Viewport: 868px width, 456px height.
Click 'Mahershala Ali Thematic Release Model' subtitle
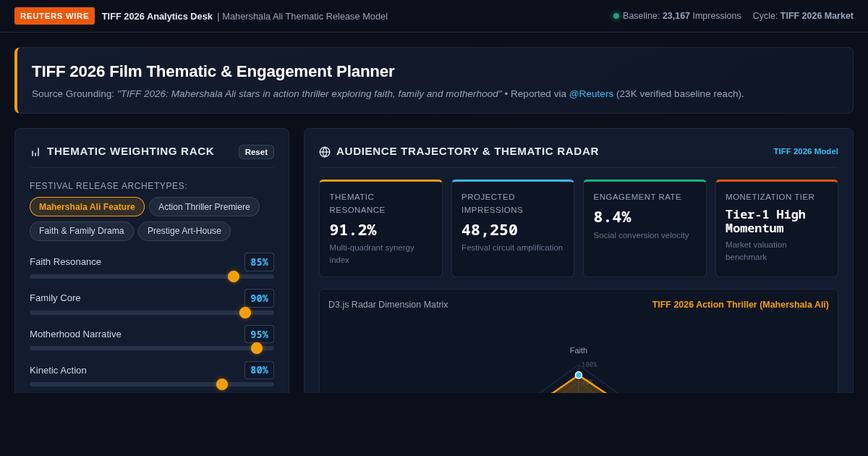pyautogui.click(x=305, y=16)
